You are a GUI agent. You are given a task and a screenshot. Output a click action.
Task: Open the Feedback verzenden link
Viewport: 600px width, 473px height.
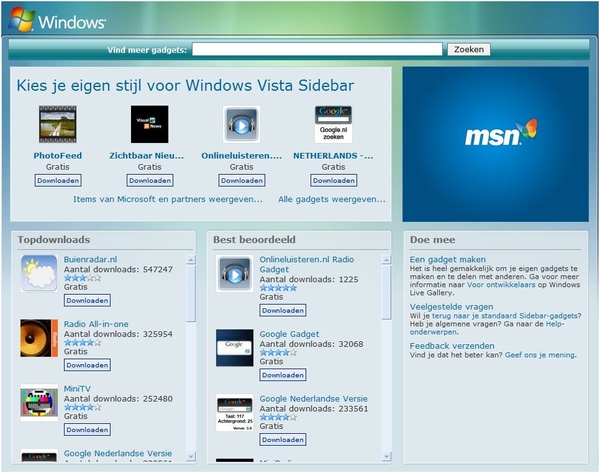pyautogui.click(x=452, y=346)
